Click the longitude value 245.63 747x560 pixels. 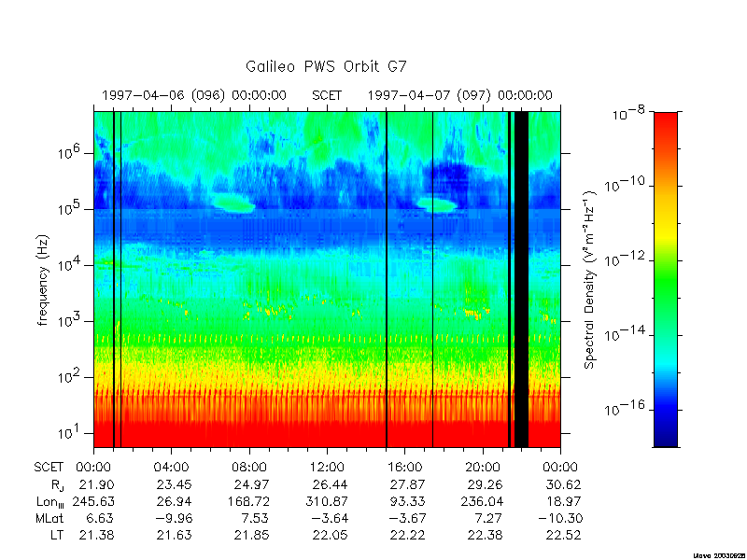tap(93, 501)
